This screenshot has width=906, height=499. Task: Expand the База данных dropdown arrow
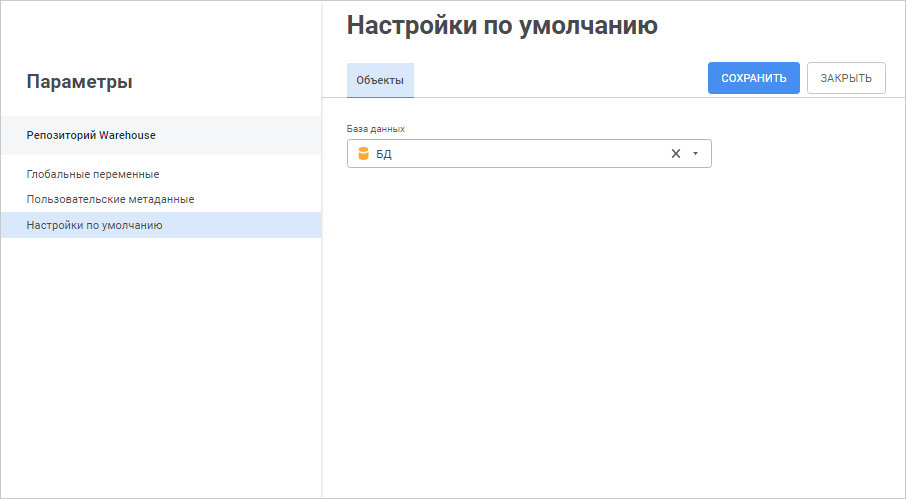[695, 154]
